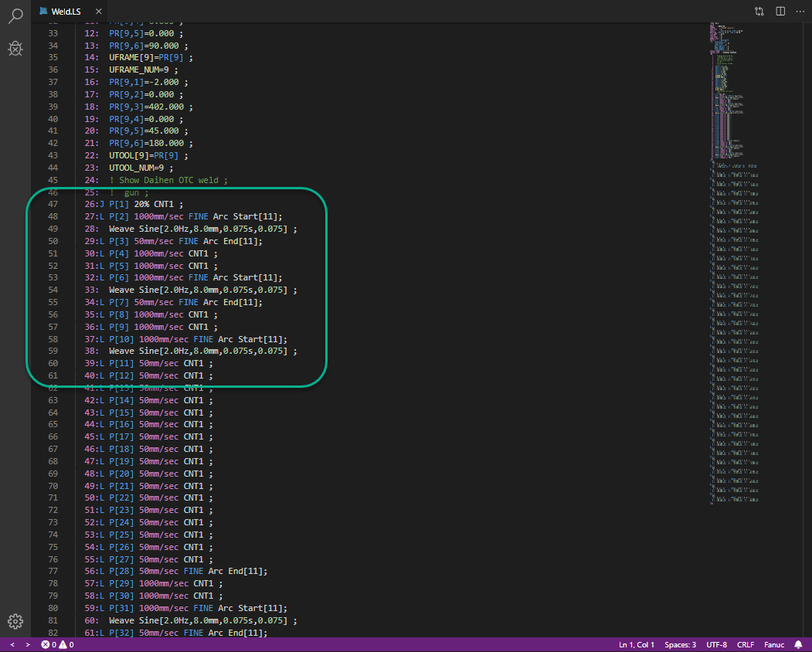The height and width of the screenshot is (652, 812).
Task: Open the Search view in activity bar
Action: coord(15,16)
